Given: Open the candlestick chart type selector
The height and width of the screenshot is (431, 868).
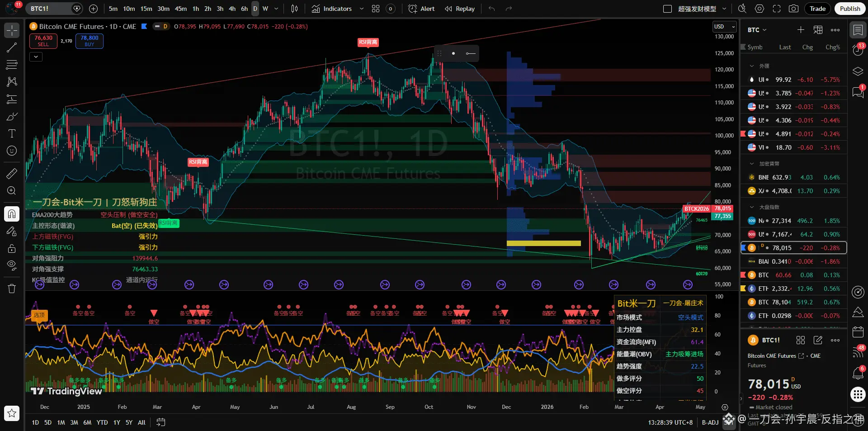Looking at the screenshot, I should (x=295, y=9).
